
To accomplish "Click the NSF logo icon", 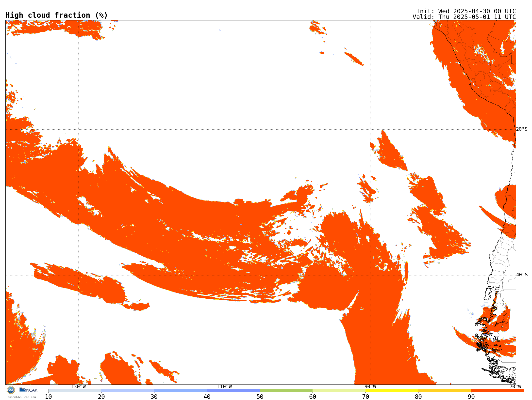I will pos(11,390).
